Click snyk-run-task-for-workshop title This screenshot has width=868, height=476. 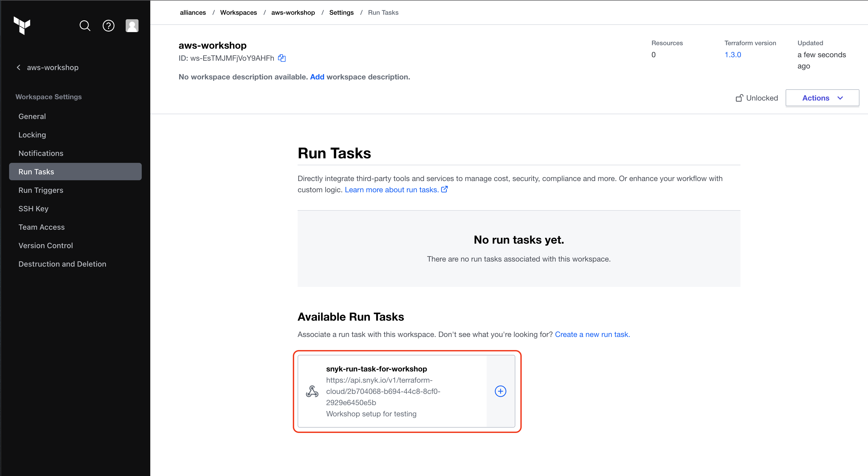(377, 369)
